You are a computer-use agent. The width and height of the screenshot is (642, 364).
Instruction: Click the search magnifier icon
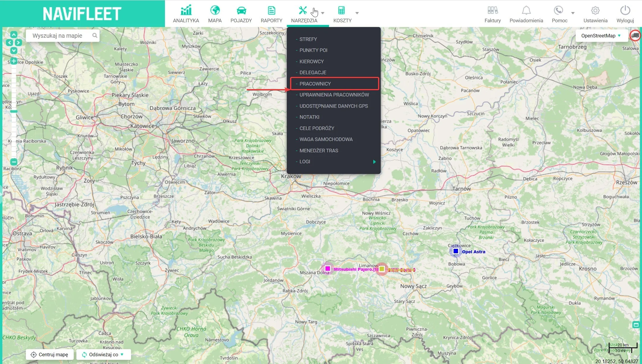tap(95, 36)
